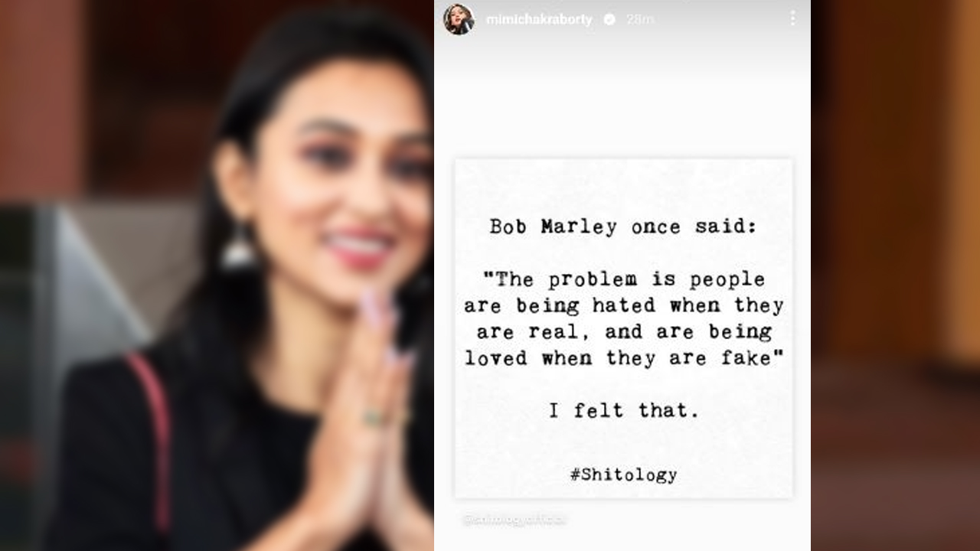Open the three-dot more options menu

pyautogui.click(x=792, y=18)
